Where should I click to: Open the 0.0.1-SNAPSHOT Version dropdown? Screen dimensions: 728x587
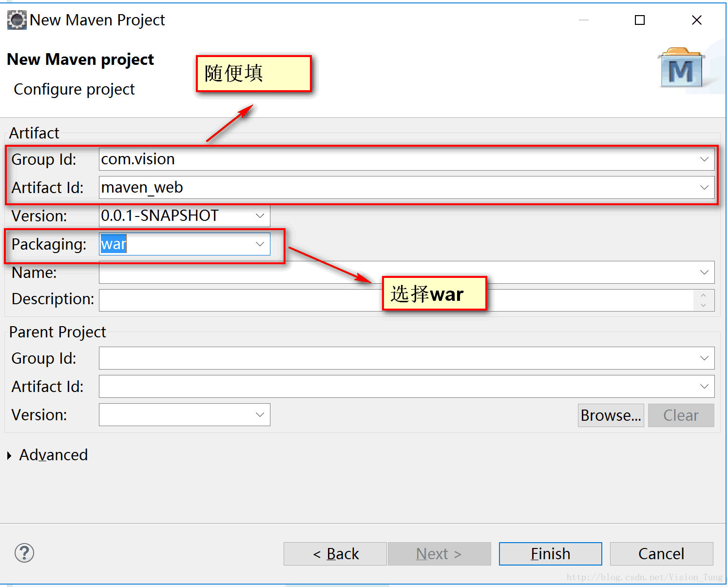260,215
